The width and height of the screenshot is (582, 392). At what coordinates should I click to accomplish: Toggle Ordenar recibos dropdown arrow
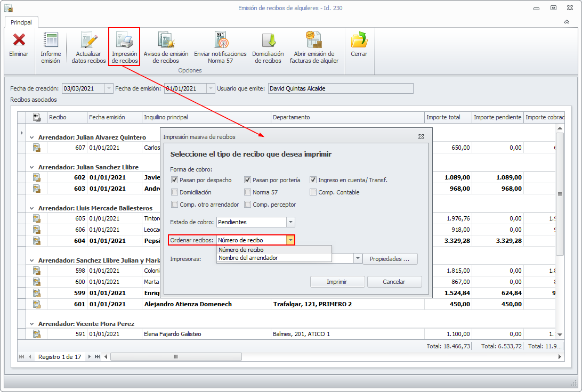(290, 240)
